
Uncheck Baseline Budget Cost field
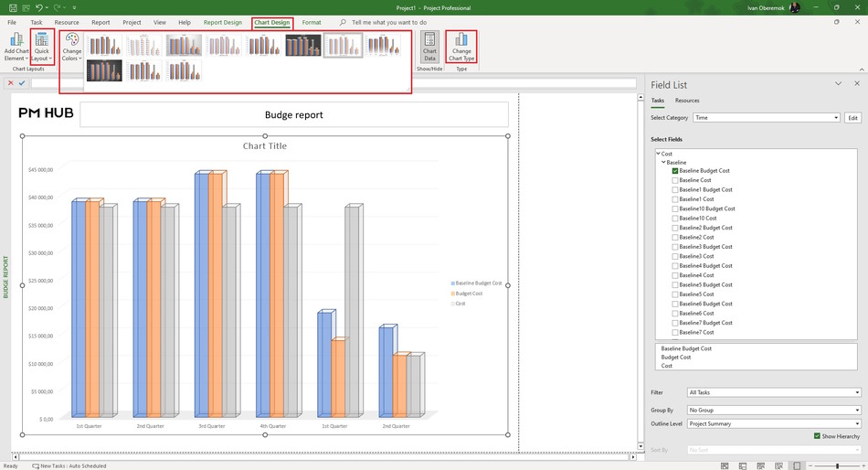point(675,171)
